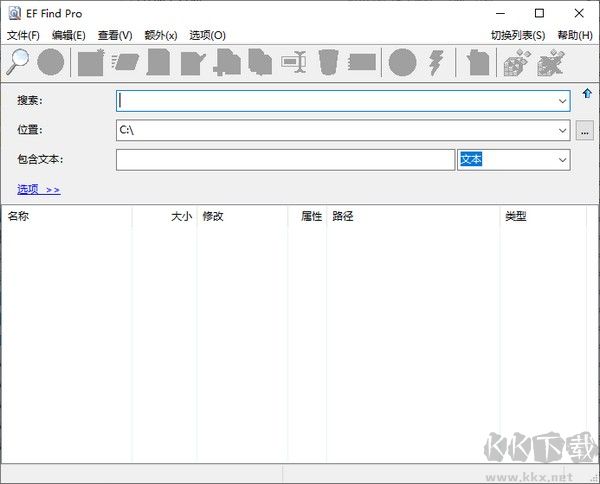Click the clipboard-shaped toolbar icon

[478, 62]
